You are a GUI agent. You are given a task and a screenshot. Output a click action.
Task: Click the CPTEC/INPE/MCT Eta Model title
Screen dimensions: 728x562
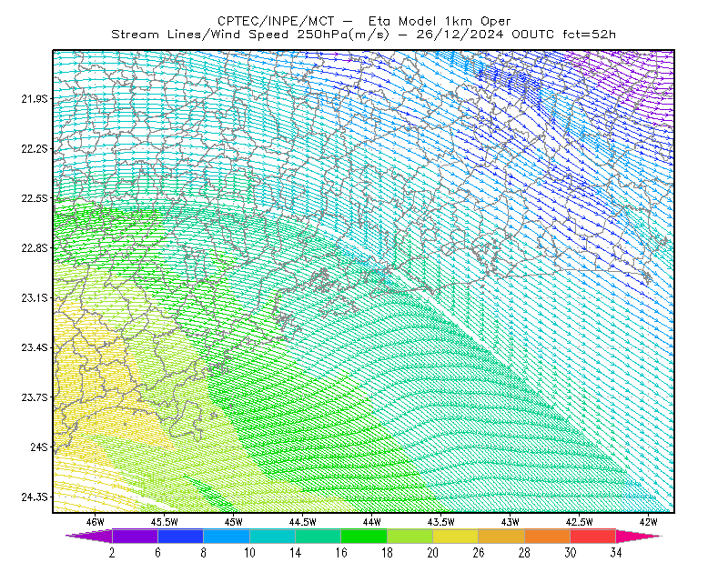tap(365, 21)
